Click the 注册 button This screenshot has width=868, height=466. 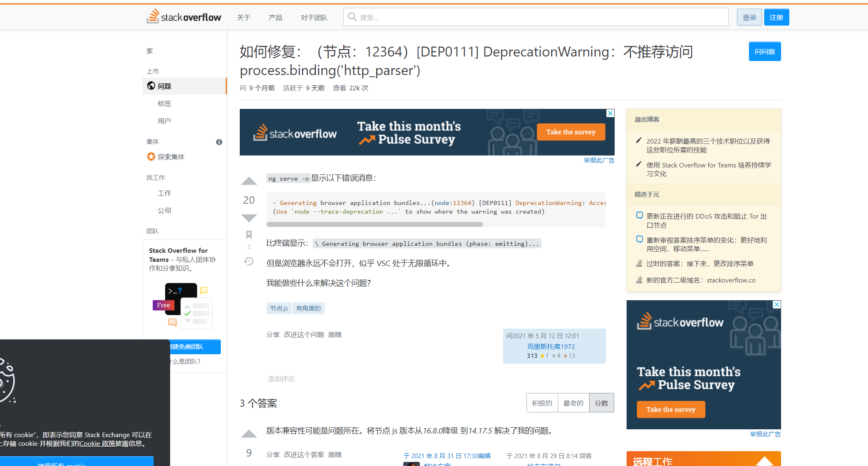[x=777, y=17]
